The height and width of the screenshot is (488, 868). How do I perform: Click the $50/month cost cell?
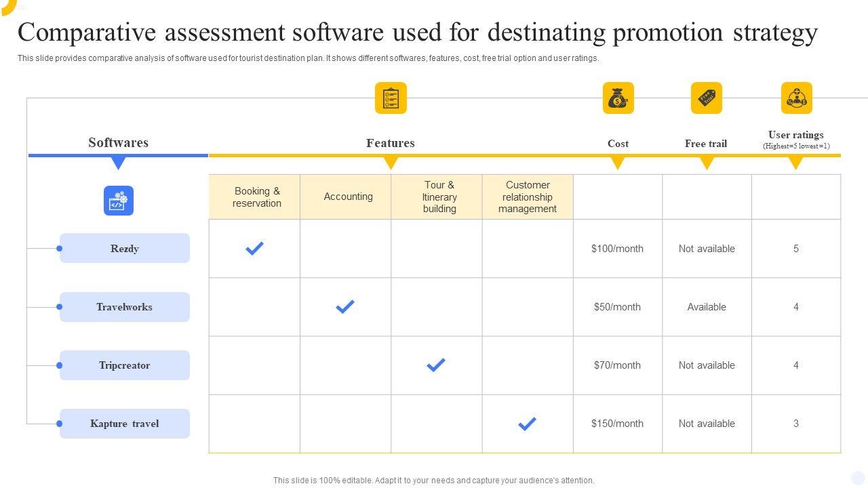tap(617, 307)
